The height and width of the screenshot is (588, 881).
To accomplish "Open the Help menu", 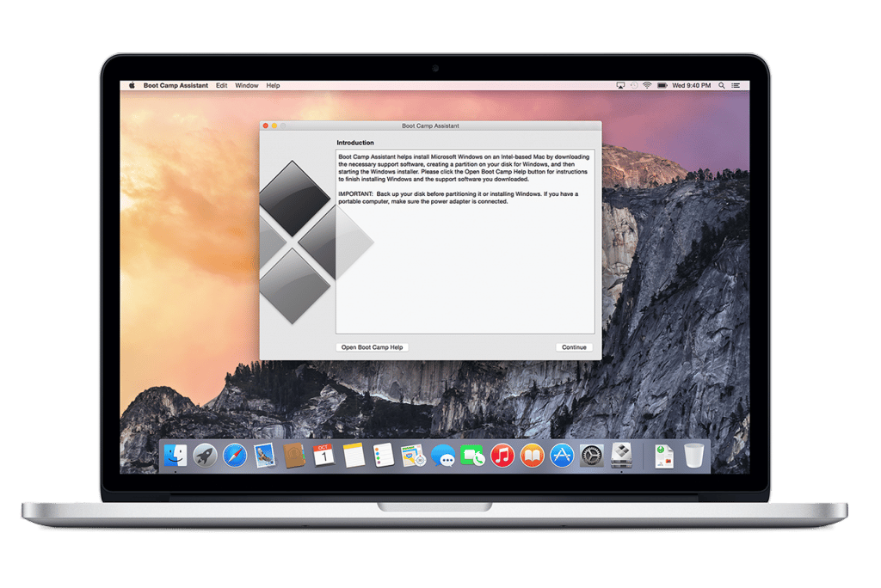I will (273, 85).
